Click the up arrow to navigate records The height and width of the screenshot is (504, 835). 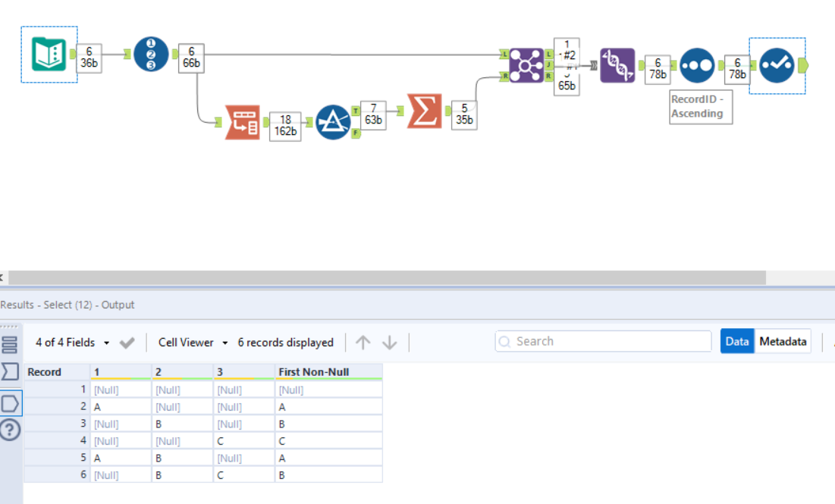(363, 343)
